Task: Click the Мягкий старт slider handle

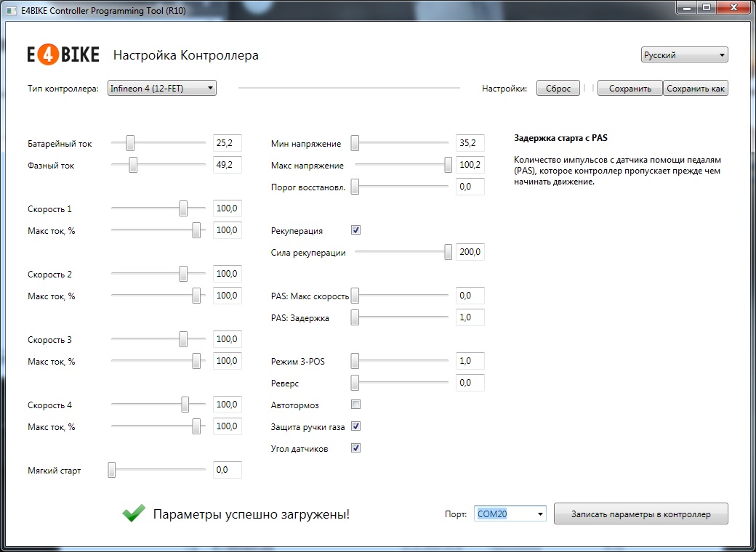Action: coord(112,470)
